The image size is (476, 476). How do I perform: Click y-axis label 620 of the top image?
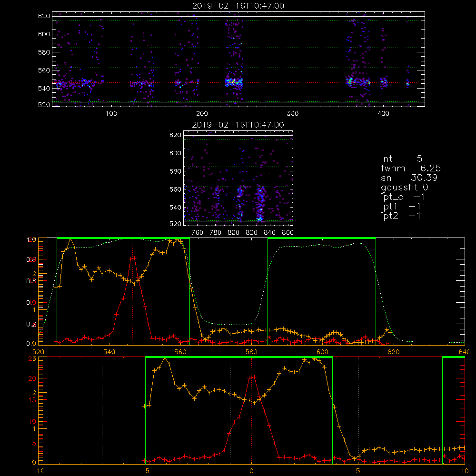pos(44,16)
